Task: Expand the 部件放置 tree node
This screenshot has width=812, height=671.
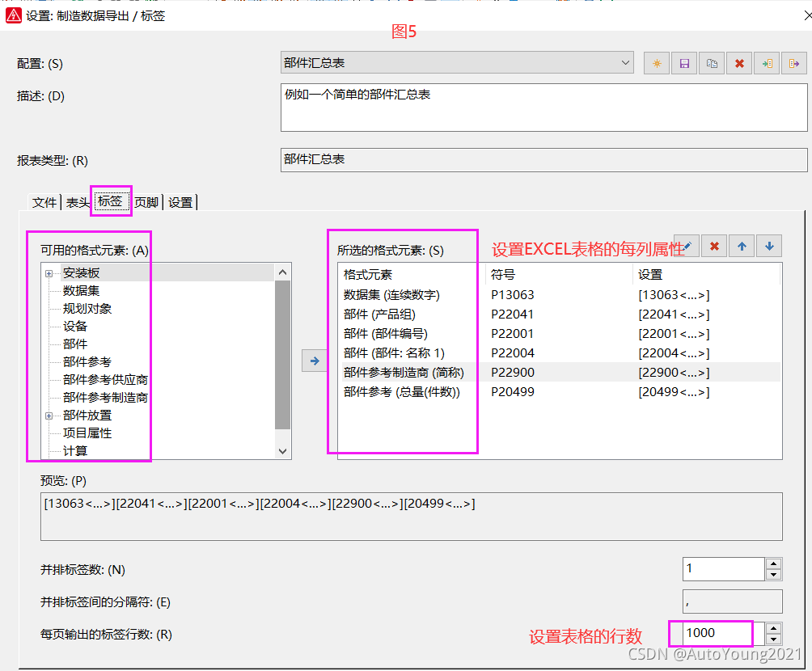Action: pyautogui.click(x=50, y=416)
